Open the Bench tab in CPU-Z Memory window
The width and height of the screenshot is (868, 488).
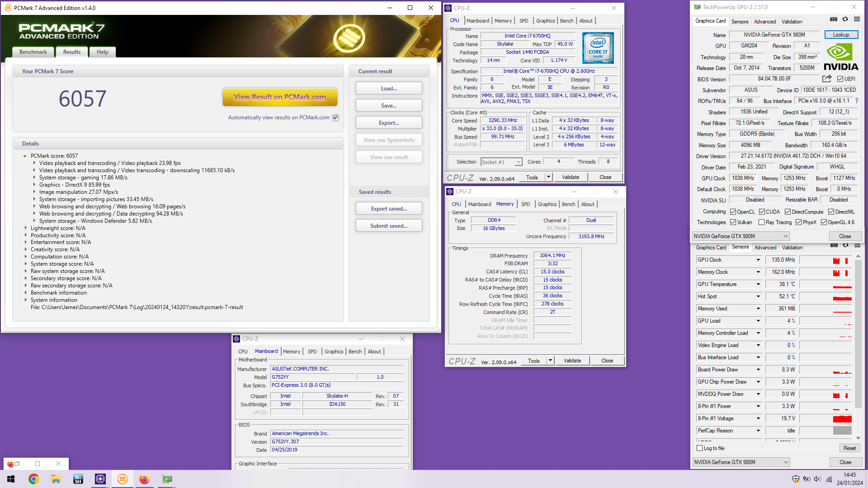pyautogui.click(x=568, y=204)
